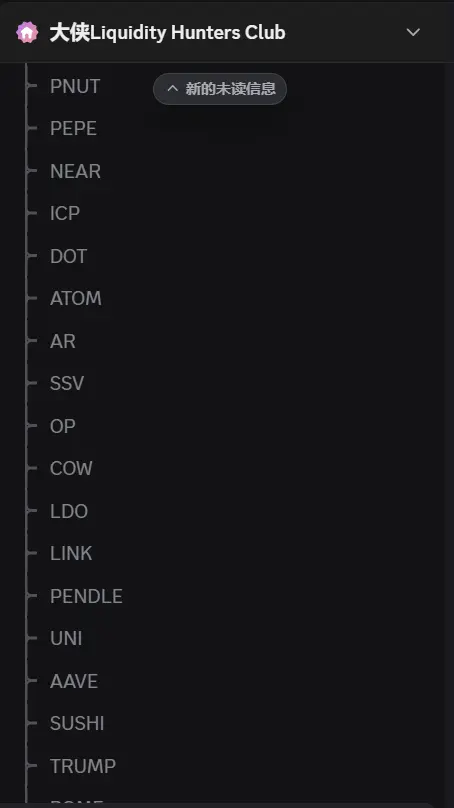Screen dimensions: 454x808
Task: Select the OP thread
Action: click(x=63, y=426)
